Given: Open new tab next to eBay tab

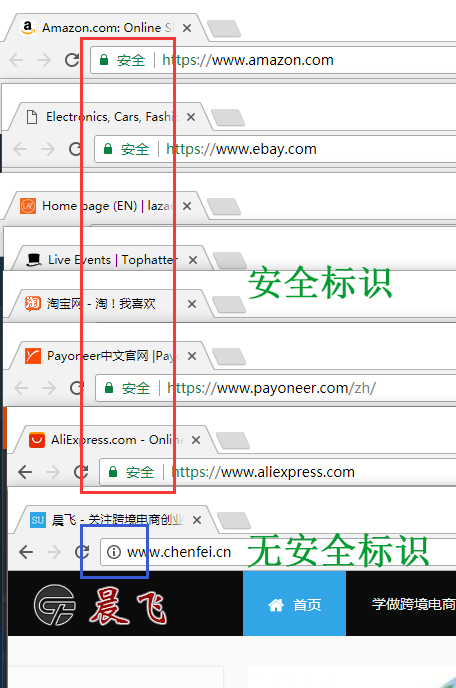Looking at the screenshot, I should coord(228,118).
